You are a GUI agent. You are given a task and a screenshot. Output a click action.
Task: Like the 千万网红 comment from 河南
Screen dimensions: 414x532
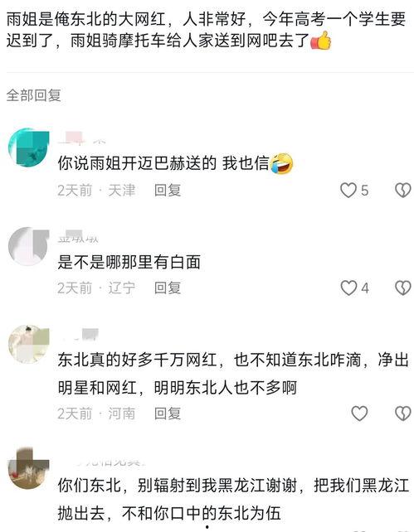(x=359, y=414)
